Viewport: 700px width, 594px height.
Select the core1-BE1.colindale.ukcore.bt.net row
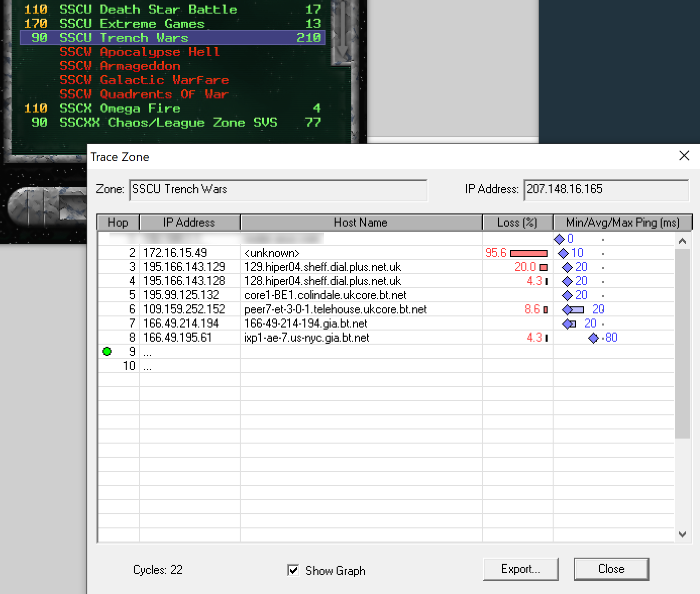pyautogui.click(x=325, y=295)
